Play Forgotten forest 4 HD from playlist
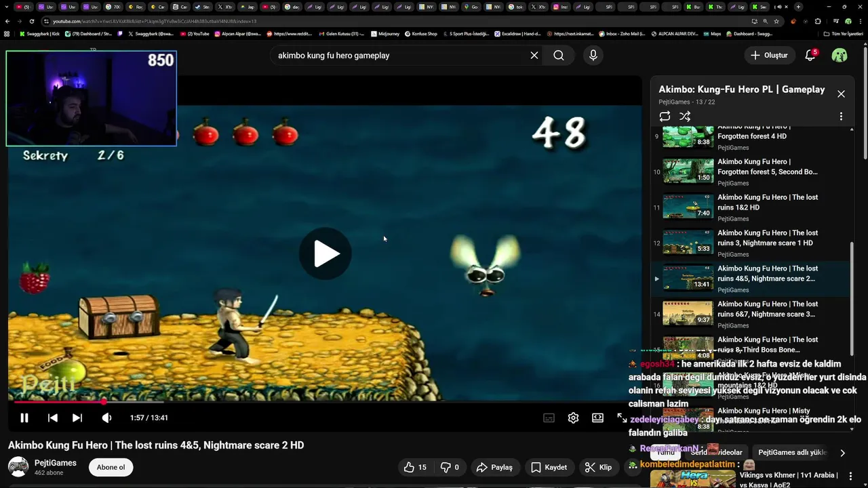This screenshot has height=488, width=868. 749,136
